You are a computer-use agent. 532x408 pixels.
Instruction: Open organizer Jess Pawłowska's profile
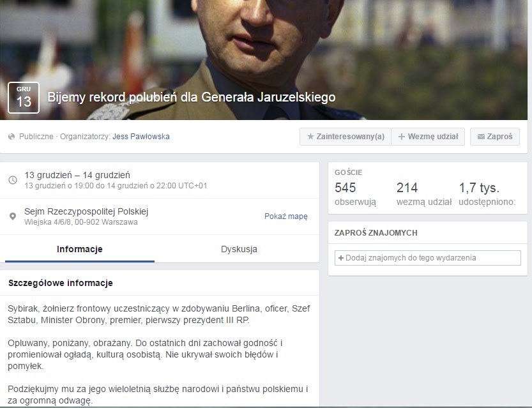pos(141,137)
